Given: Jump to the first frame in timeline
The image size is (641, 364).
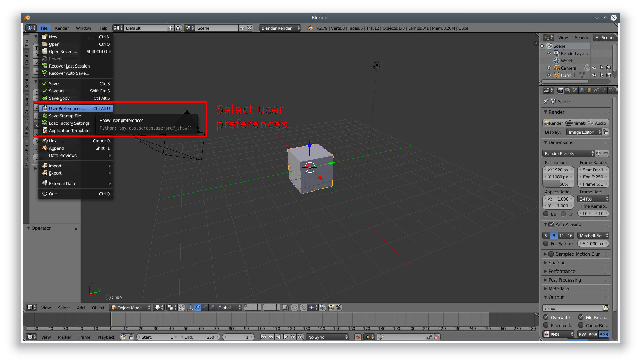Looking at the screenshot, I should click(x=264, y=337).
